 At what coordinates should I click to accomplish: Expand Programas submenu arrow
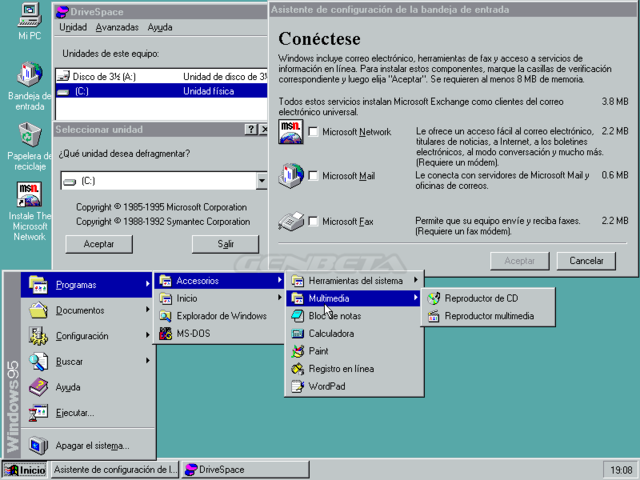click(x=148, y=284)
